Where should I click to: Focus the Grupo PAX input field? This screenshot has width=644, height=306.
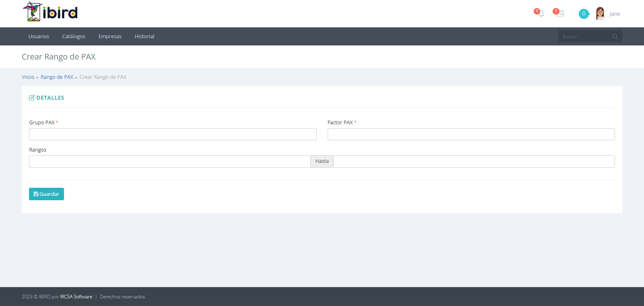(173, 134)
